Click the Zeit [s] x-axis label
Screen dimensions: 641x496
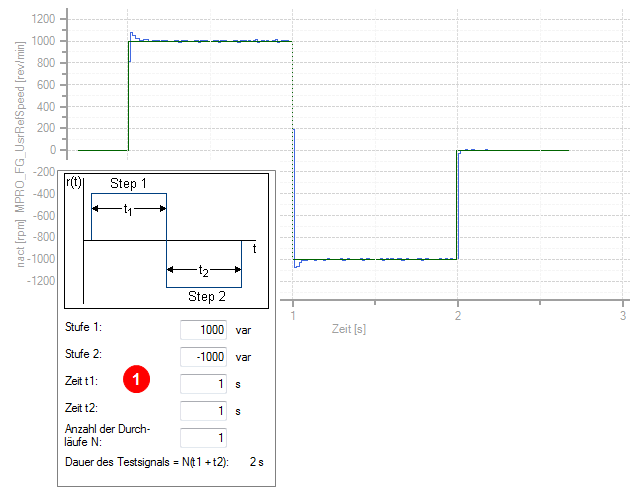click(x=348, y=328)
